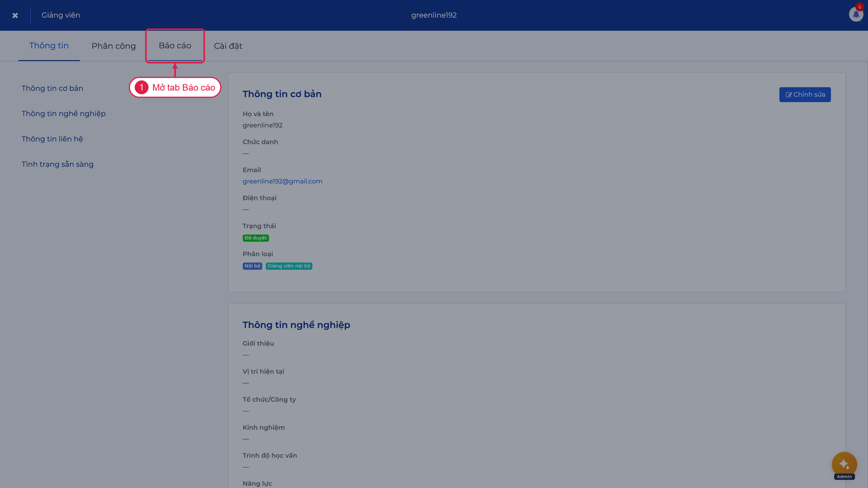Click the Nội bộ classification tag
The image size is (868, 488).
pyautogui.click(x=252, y=266)
